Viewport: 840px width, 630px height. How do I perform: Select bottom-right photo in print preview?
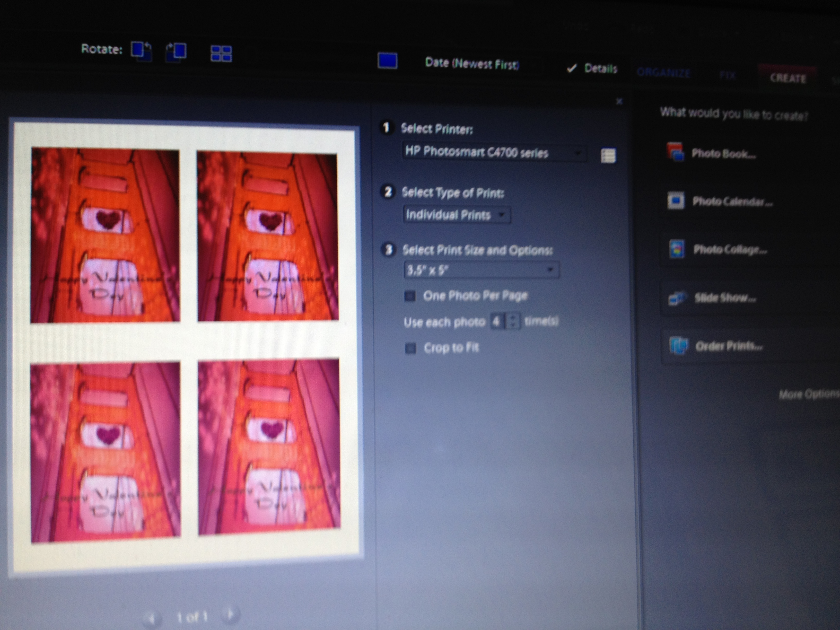[x=269, y=447]
